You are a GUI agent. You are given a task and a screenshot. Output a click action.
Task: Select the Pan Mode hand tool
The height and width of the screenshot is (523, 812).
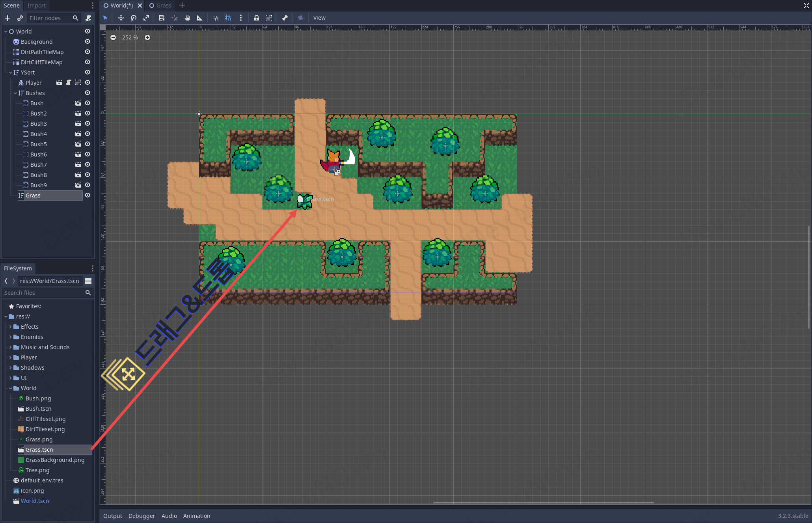pos(187,18)
